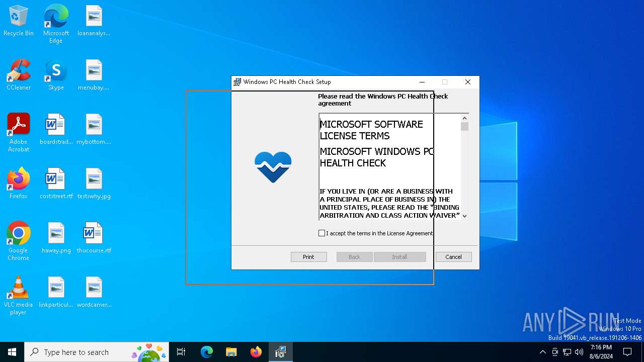
Task: Show hidden system tray icons
Action: [542, 352]
